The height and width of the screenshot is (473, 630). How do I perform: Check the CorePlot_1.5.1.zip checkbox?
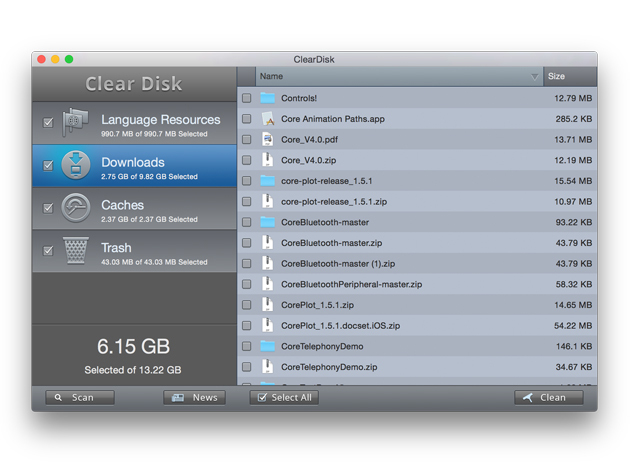(x=247, y=305)
